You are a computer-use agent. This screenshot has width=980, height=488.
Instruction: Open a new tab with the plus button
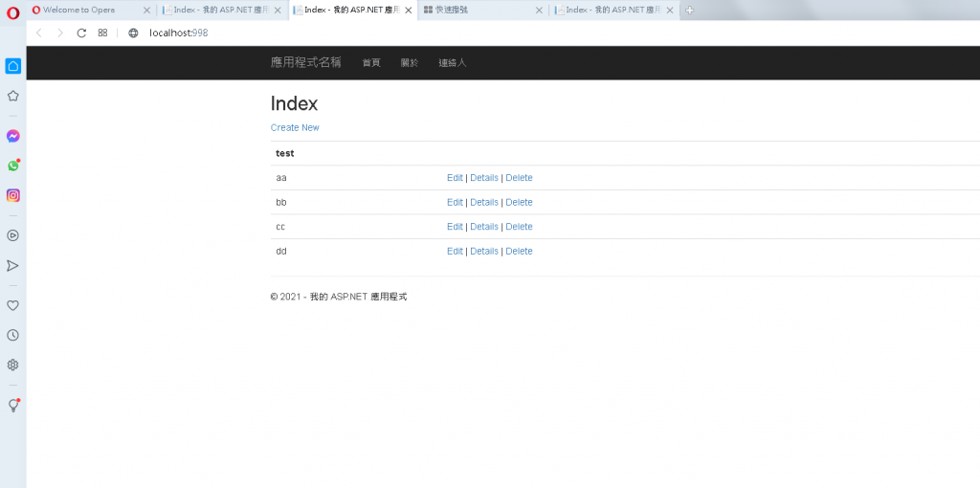(x=689, y=10)
